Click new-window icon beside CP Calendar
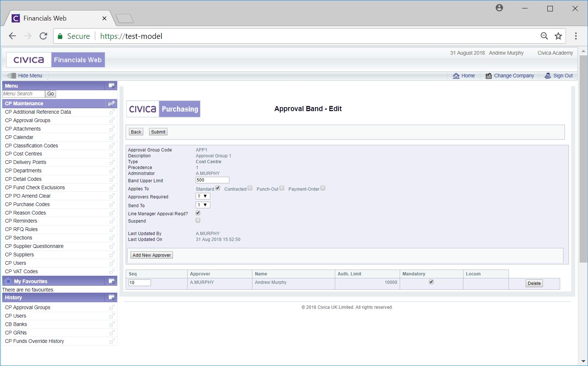This screenshot has height=366, width=588. [x=112, y=137]
